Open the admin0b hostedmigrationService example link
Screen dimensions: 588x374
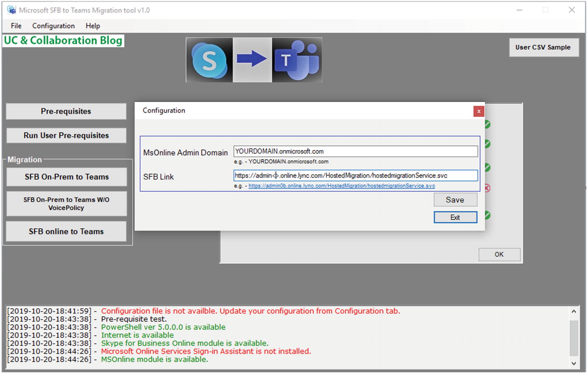[342, 186]
